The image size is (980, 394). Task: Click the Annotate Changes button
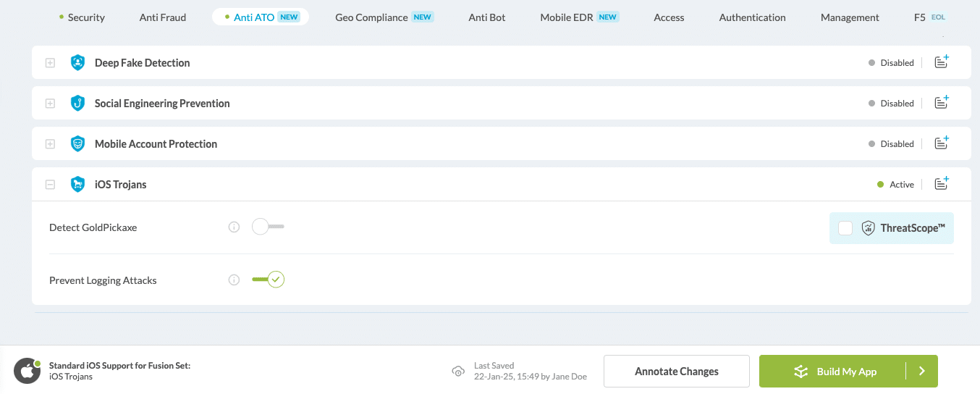[676, 372]
